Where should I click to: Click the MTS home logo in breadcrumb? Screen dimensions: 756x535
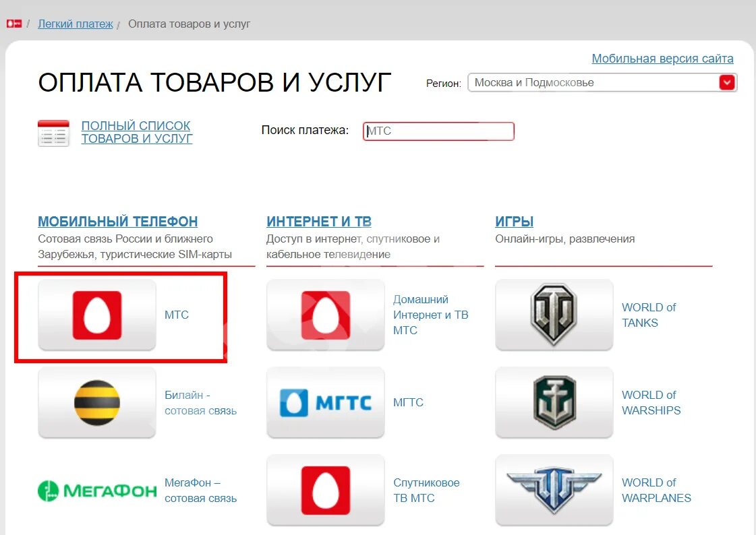pyautogui.click(x=14, y=24)
